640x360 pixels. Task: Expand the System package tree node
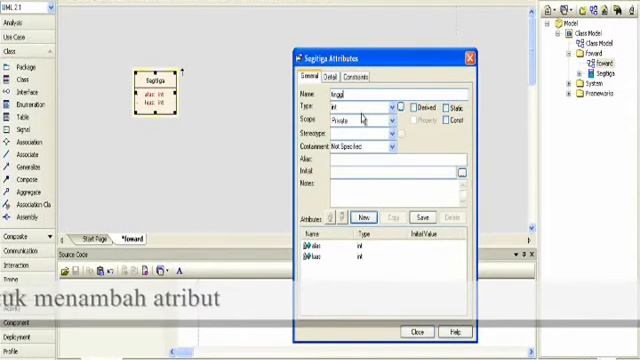click(x=569, y=84)
